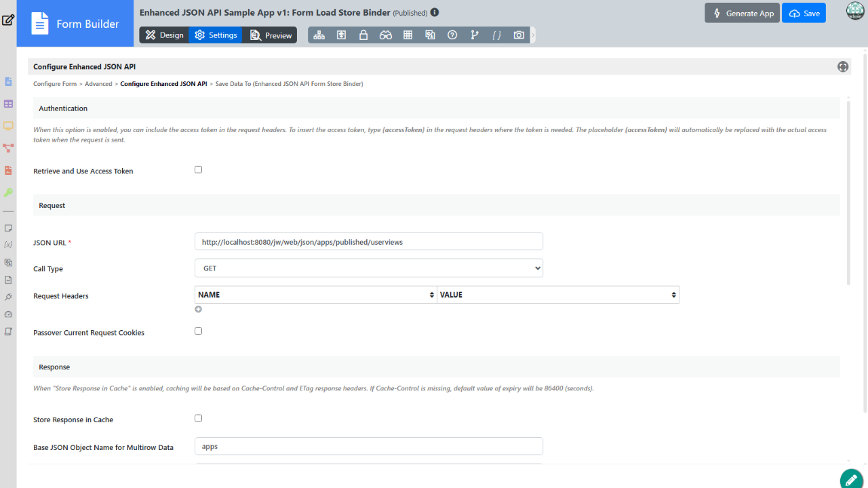This screenshot has height=488, width=868.
Task: Open the binoculars icon in toolbar
Action: click(386, 35)
